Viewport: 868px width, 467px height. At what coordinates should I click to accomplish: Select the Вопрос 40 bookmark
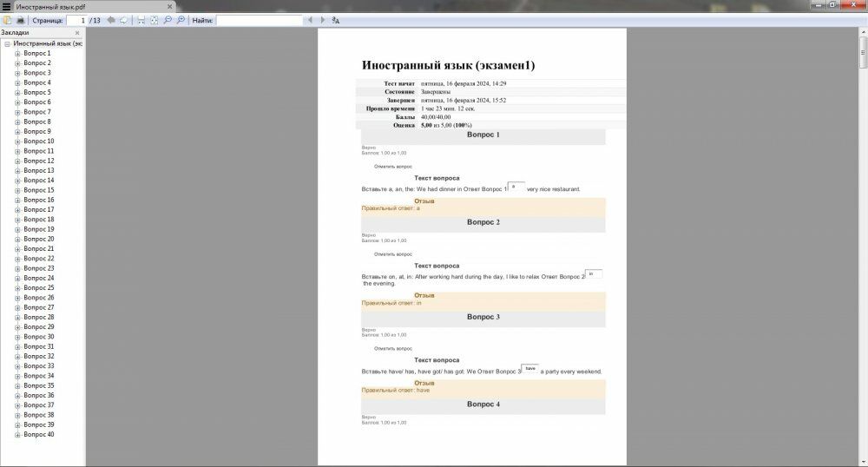39,434
